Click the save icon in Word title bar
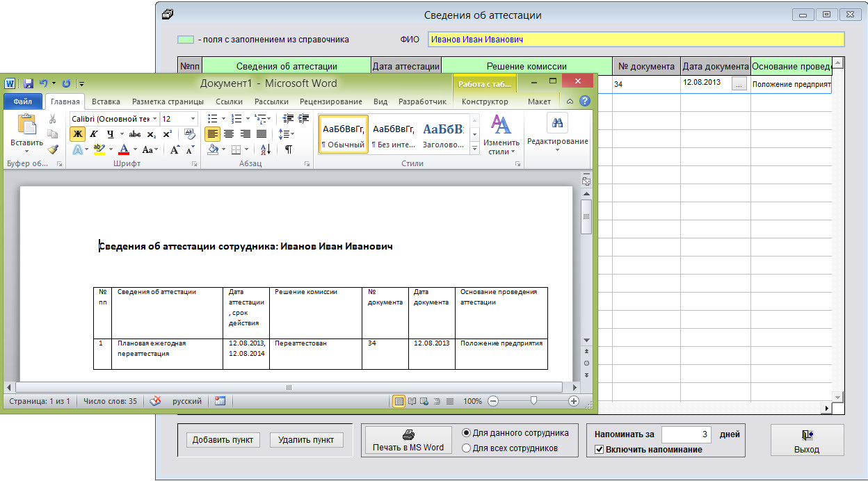 click(29, 83)
